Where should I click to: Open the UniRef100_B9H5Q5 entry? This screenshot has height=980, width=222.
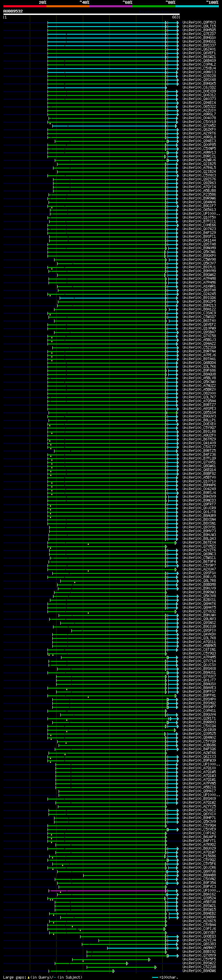coord(199,30)
